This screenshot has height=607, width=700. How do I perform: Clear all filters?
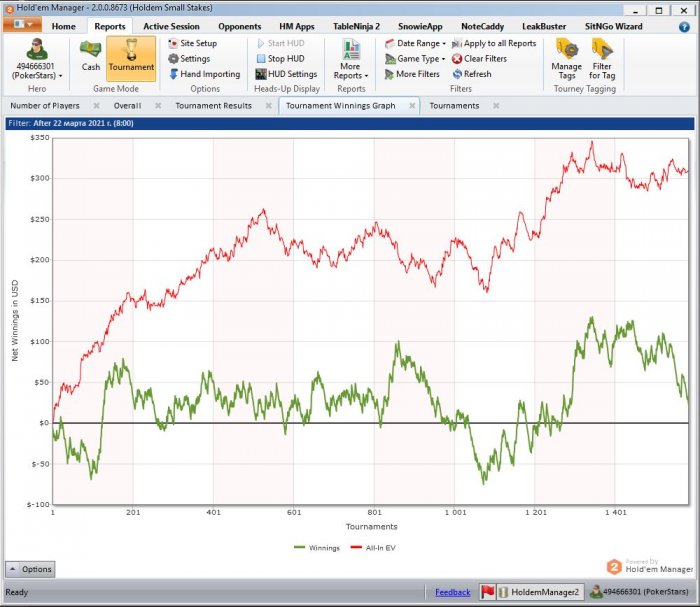click(479, 58)
